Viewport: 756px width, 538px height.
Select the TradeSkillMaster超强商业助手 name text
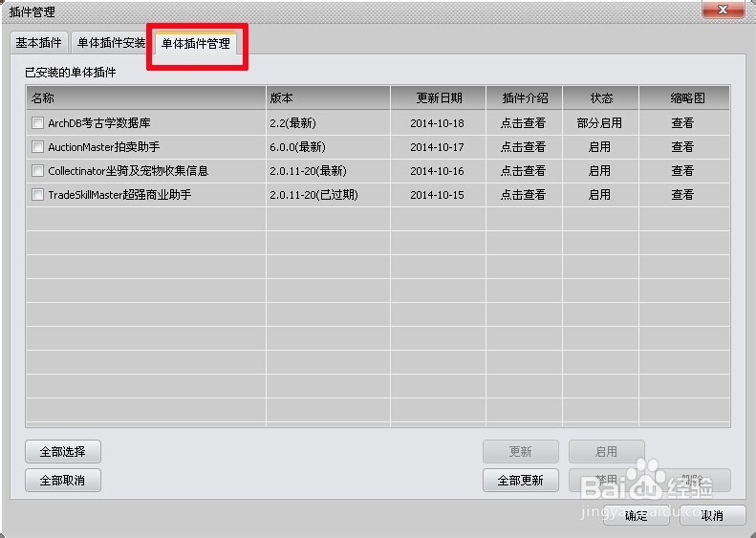pos(119,195)
